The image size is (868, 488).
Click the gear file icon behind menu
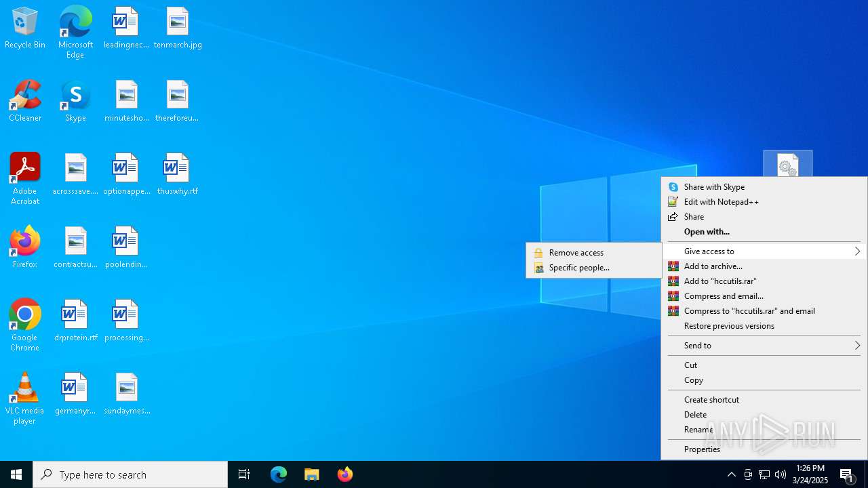pos(788,164)
